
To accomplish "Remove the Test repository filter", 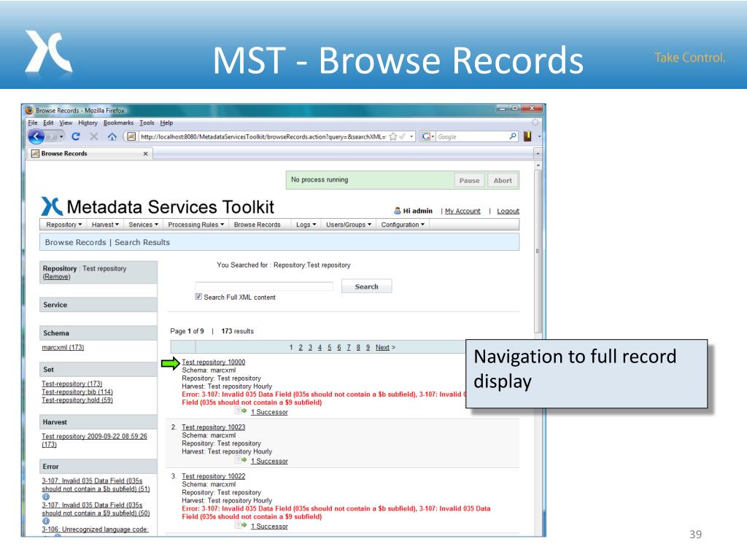I will 56,276.
